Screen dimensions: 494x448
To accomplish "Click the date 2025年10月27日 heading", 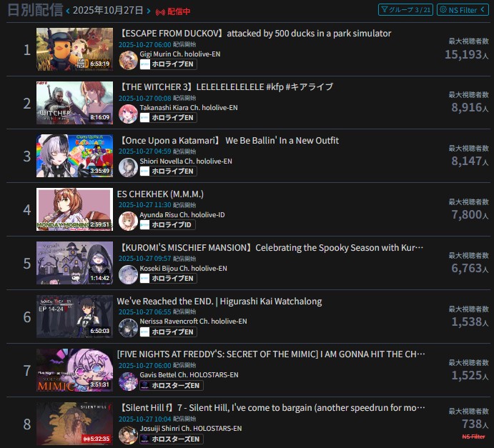I will click(x=108, y=11).
